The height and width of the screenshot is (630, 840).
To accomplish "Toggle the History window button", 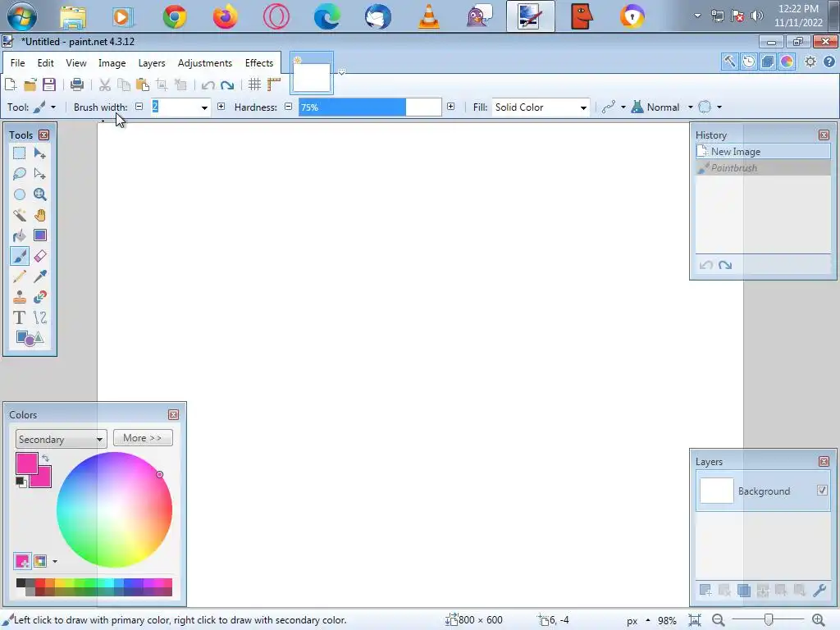I will [748, 62].
